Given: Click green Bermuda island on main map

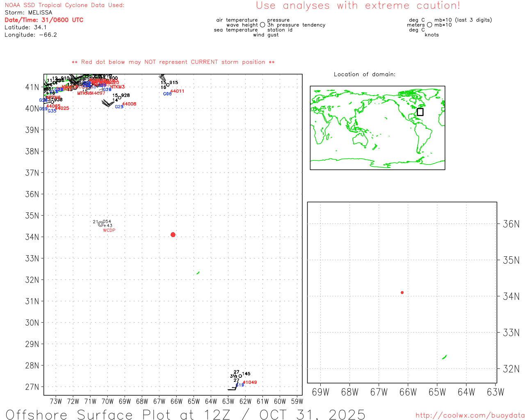Looking at the screenshot, I should tap(198, 273).
